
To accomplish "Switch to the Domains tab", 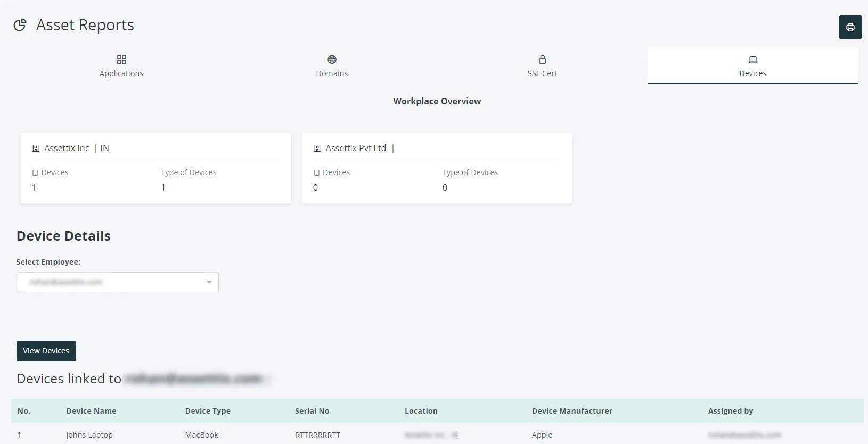I will coord(332,66).
